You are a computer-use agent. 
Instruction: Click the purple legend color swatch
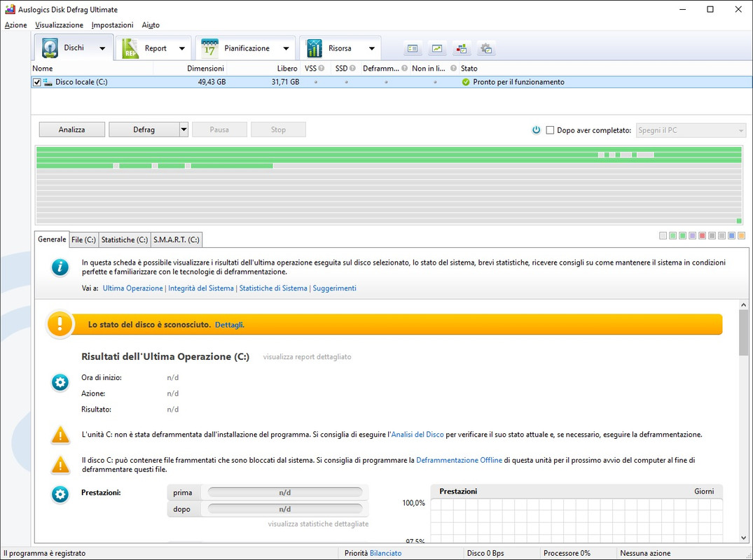coord(692,236)
